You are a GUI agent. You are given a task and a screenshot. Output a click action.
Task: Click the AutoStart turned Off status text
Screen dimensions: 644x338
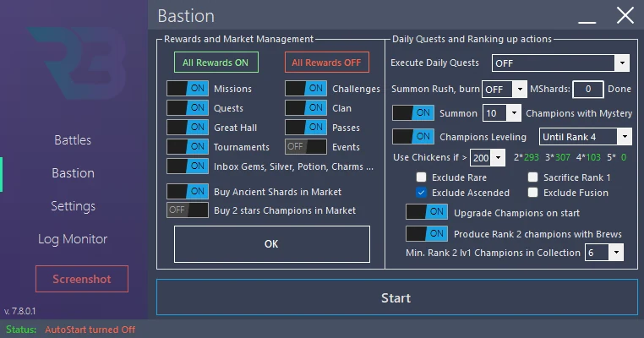[x=90, y=330]
